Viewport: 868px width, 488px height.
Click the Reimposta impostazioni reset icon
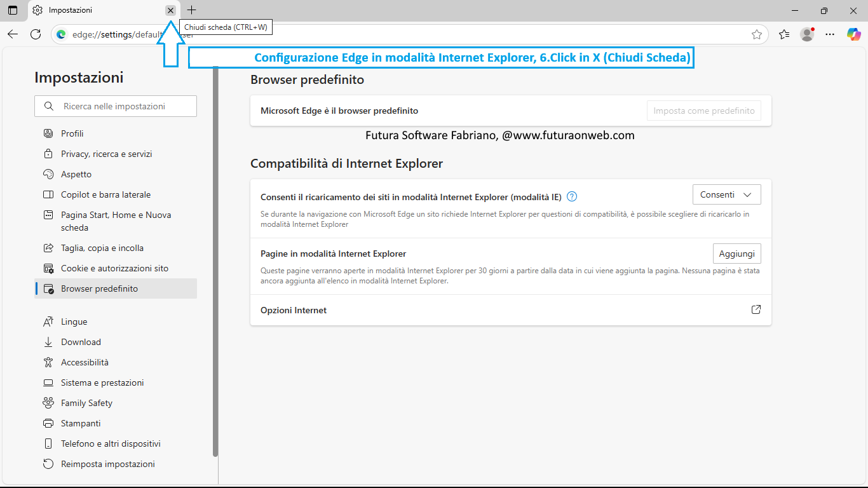pos(48,464)
